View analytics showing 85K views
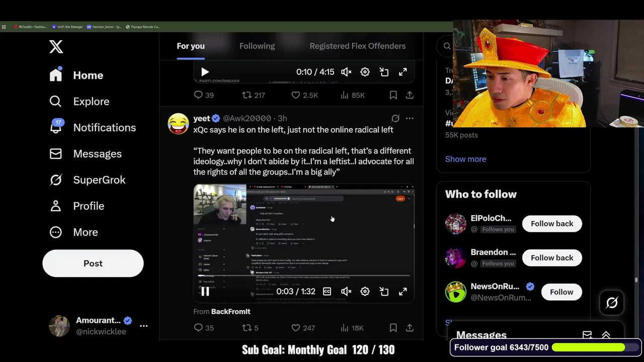Screen dimensions: 644x362 point(353,95)
